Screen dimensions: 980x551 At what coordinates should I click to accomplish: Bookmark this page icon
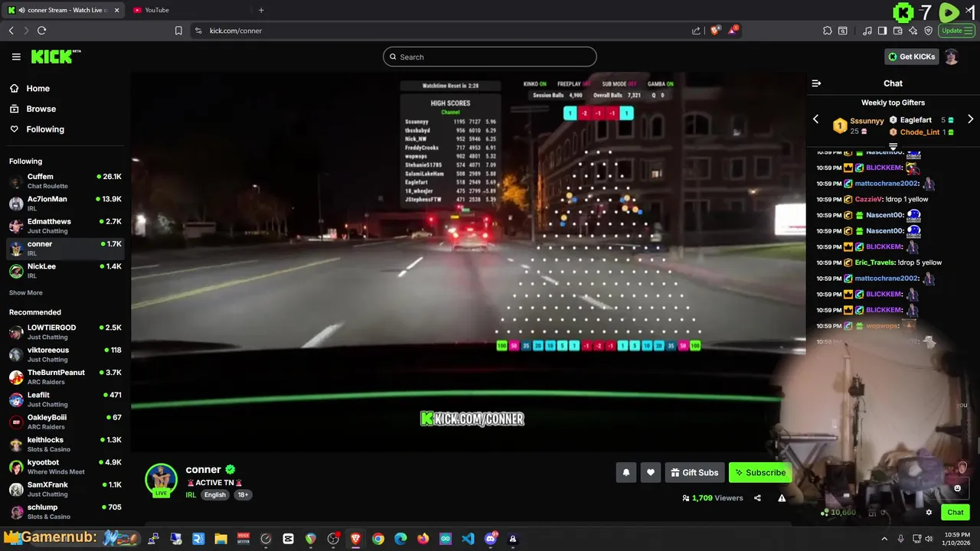(x=178, y=31)
